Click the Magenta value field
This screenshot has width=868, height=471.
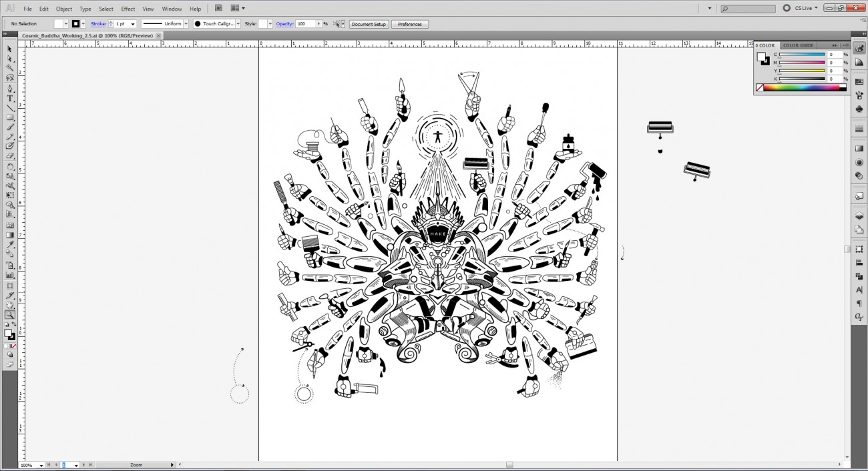pos(835,63)
